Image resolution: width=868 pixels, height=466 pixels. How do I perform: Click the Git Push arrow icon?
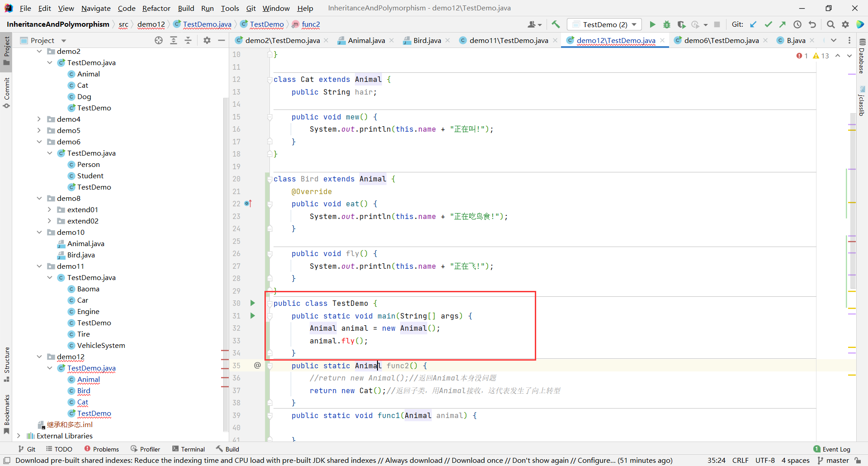tap(783, 24)
